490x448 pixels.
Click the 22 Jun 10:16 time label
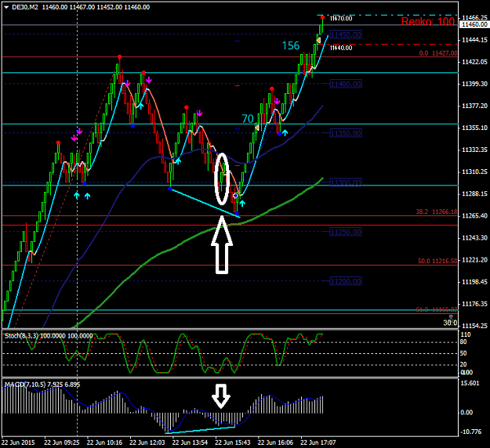(104, 443)
